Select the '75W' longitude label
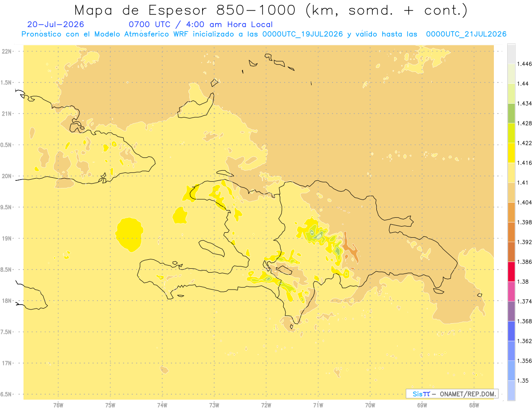 pyautogui.click(x=110, y=405)
